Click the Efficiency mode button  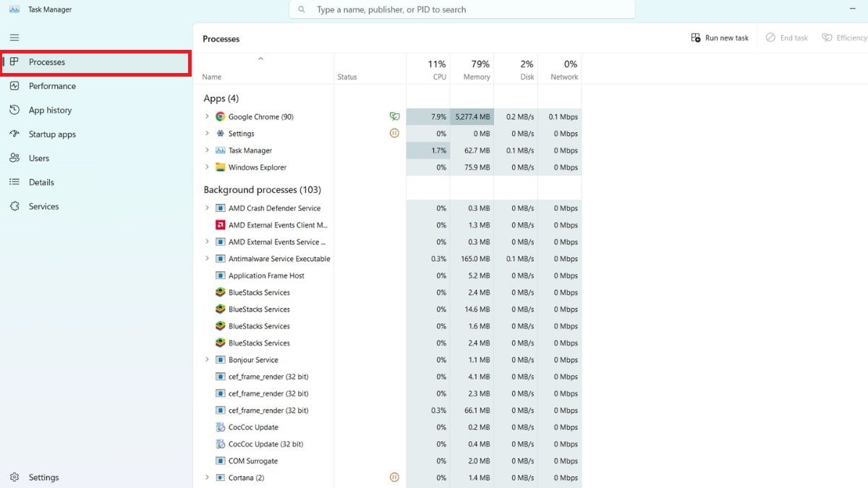[844, 38]
